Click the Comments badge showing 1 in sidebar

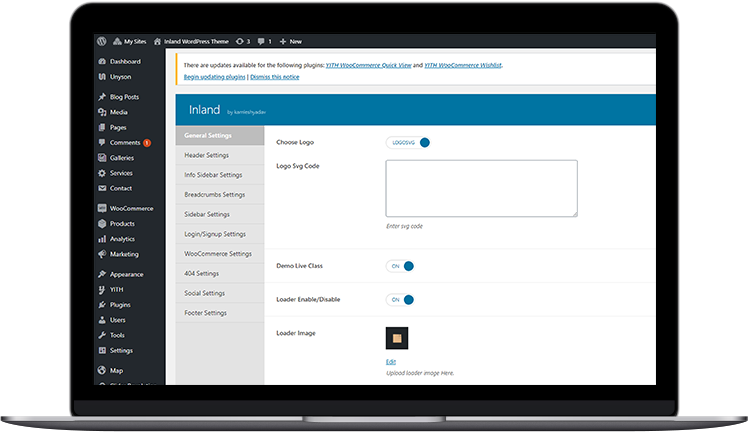[x=147, y=143]
